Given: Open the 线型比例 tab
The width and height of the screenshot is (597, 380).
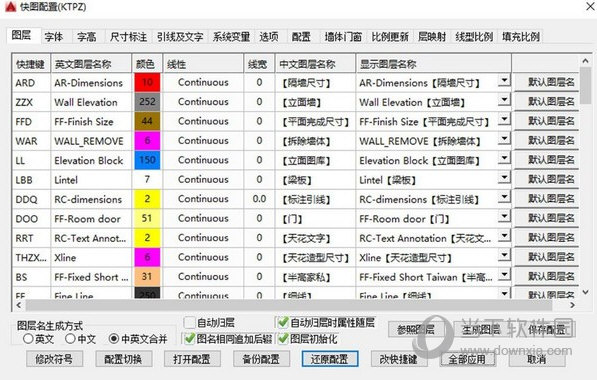Looking at the screenshot, I should coord(474,37).
